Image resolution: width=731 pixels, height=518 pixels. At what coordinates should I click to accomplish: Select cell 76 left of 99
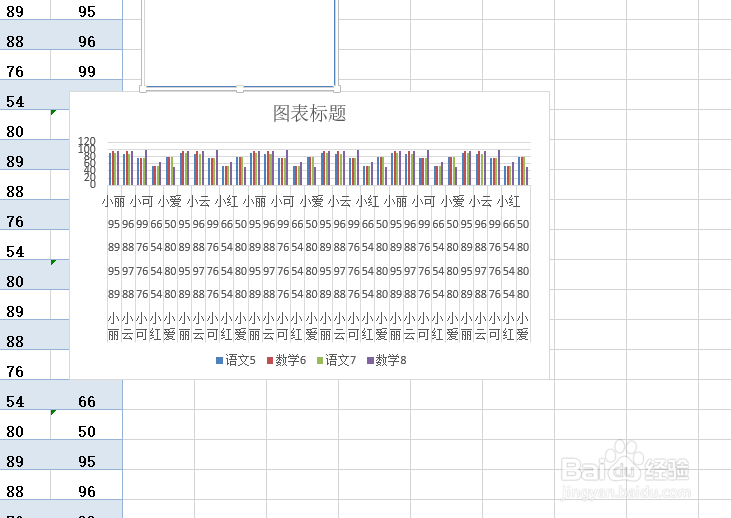(25, 65)
